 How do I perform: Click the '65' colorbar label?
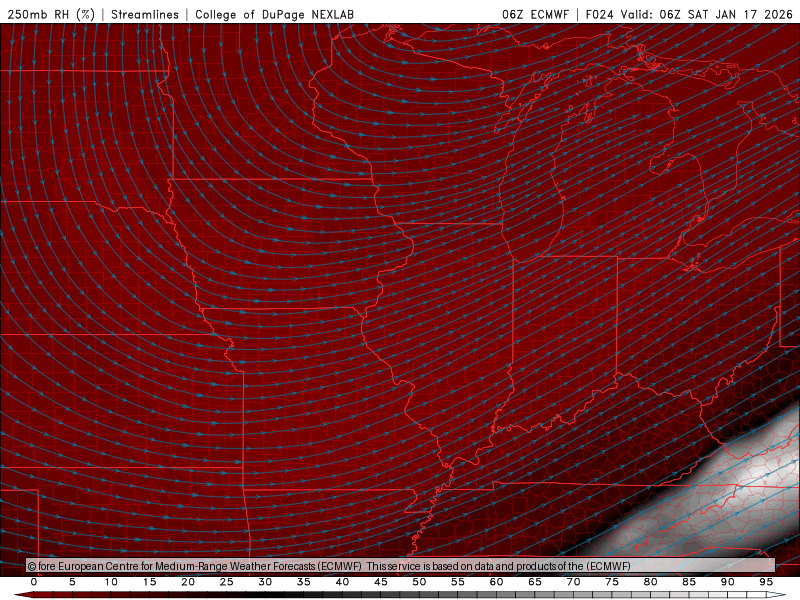coord(535,582)
